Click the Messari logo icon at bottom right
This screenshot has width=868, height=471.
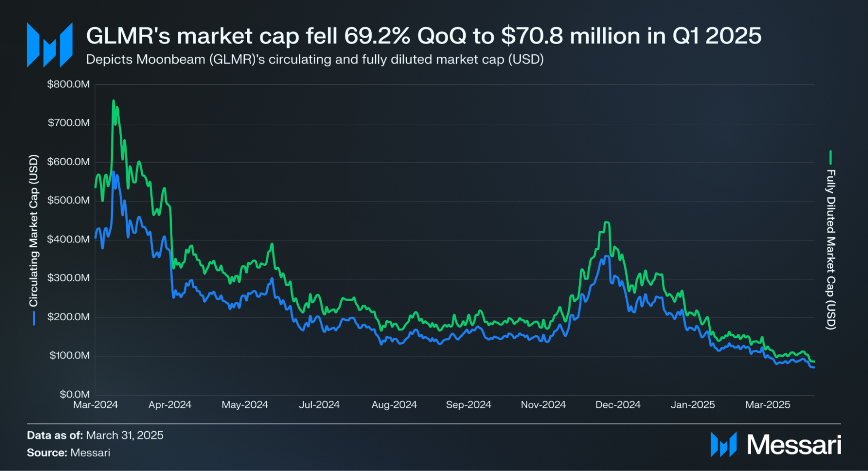[x=723, y=445]
